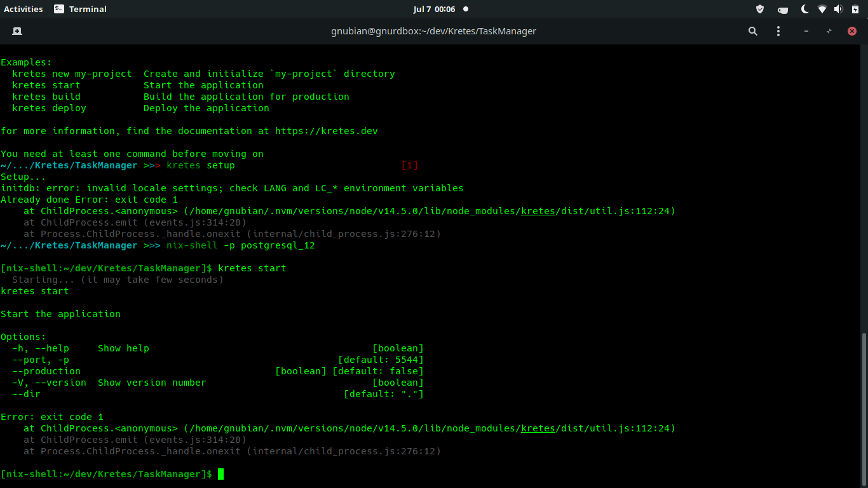Minimize the terminal window
Screen dimensions: 868x488
pos(806,30)
